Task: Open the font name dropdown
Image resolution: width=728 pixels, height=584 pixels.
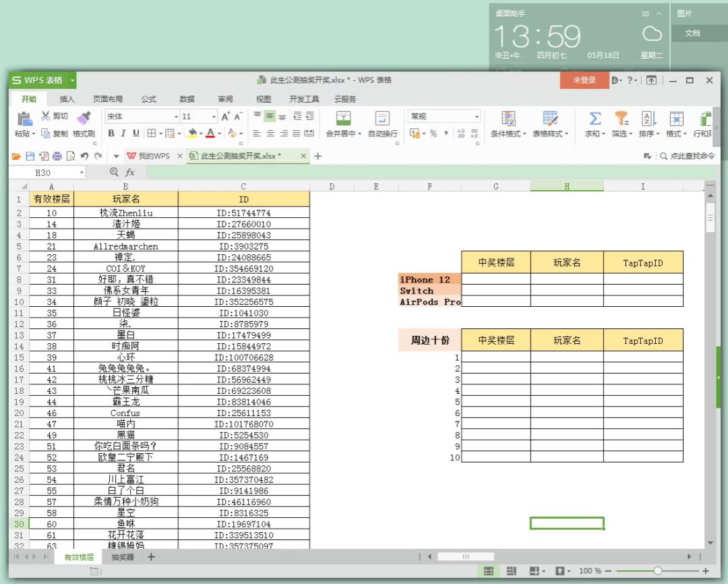Action: [176, 117]
